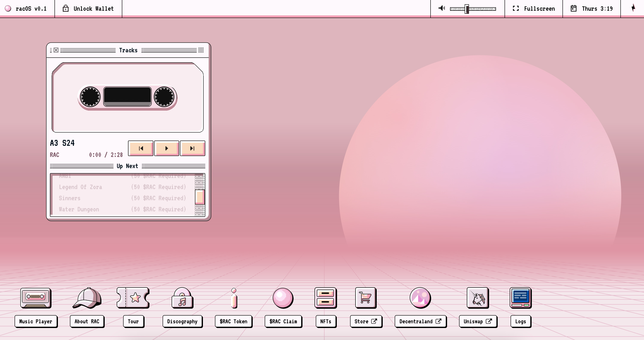This screenshot has width=644, height=340.
Task: Open the Store shopping cart icon
Action: (x=366, y=298)
